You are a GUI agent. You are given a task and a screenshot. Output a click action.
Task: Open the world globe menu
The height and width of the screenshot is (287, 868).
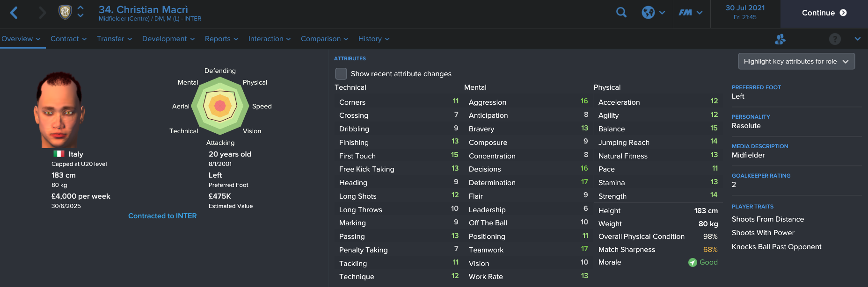coord(653,13)
